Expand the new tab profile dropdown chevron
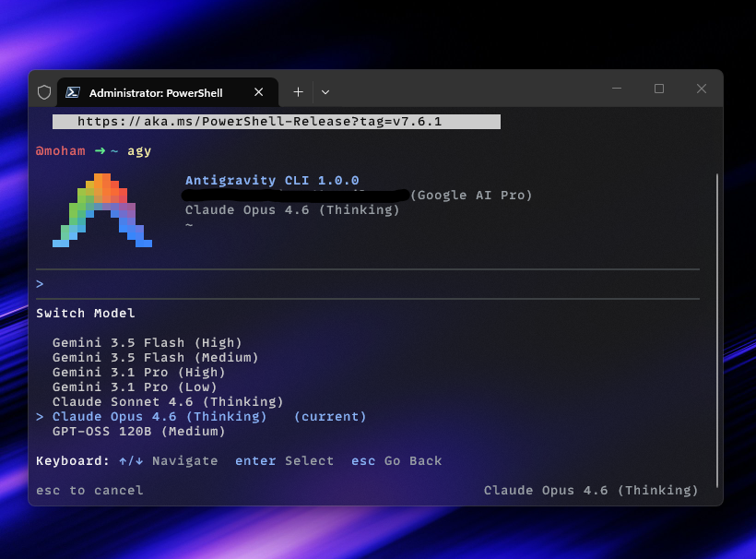Viewport: 756px width, 559px height. tap(325, 92)
